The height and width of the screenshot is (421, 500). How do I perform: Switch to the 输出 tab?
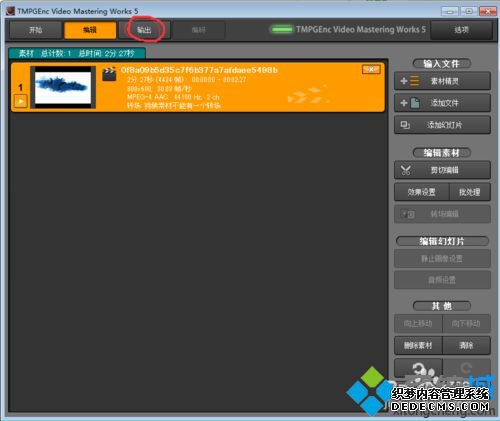144,30
